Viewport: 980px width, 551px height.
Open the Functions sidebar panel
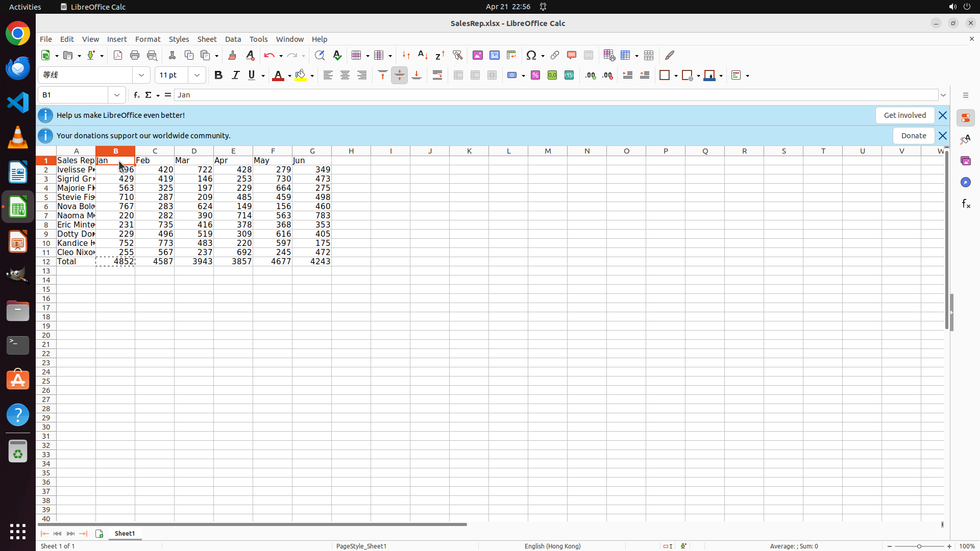coord(965,204)
